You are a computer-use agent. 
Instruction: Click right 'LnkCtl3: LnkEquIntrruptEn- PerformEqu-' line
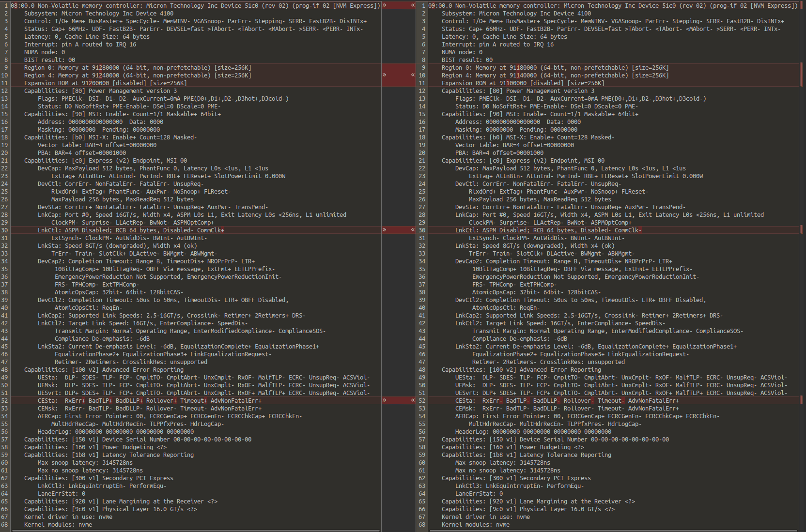[x=520, y=486]
